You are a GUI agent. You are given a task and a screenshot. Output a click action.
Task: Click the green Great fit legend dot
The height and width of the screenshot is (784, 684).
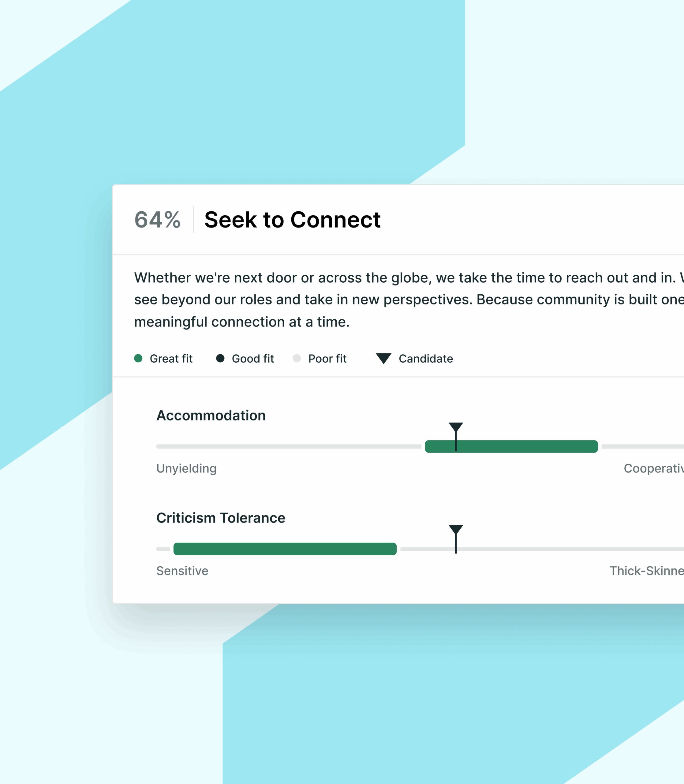138,358
